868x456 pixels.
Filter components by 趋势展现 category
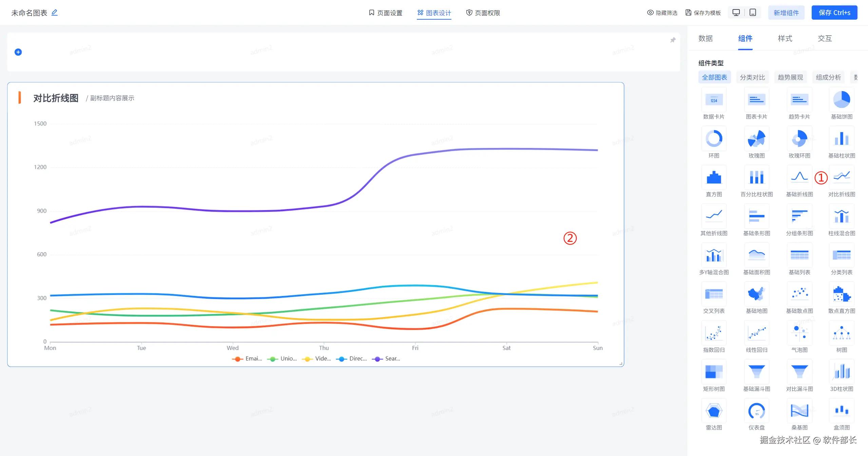790,77
